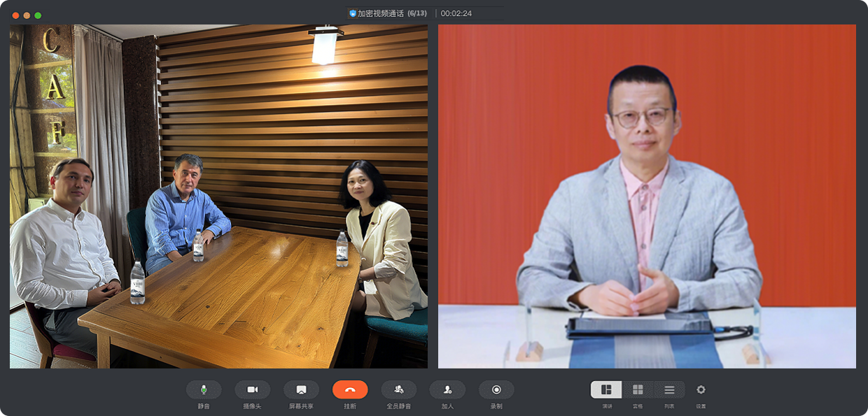Image resolution: width=868 pixels, height=416 pixels.
Task: Click the call timer 00:02:24
Action: tap(456, 13)
